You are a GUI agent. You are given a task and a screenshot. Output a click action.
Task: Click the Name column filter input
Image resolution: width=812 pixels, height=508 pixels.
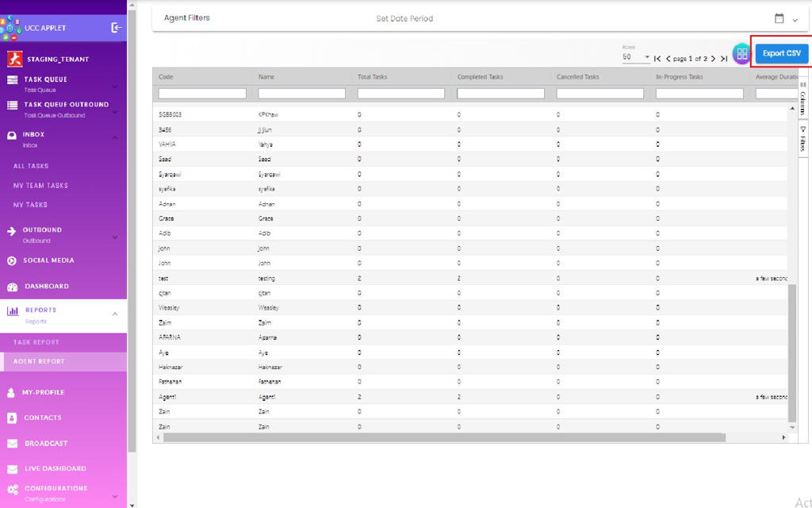point(302,94)
